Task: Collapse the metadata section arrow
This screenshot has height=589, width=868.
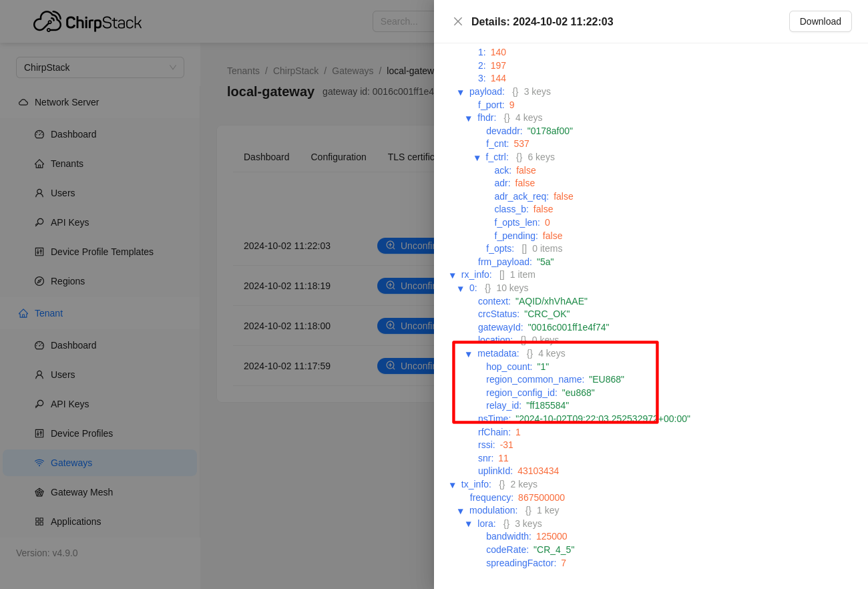Action: click(x=469, y=354)
